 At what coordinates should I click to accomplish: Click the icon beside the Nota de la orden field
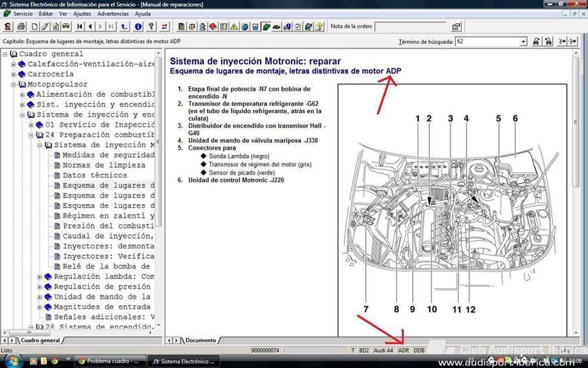pyautogui.click(x=456, y=27)
